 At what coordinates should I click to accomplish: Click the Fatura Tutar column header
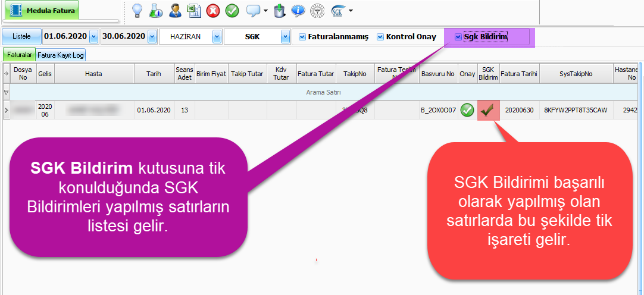pos(316,74)
